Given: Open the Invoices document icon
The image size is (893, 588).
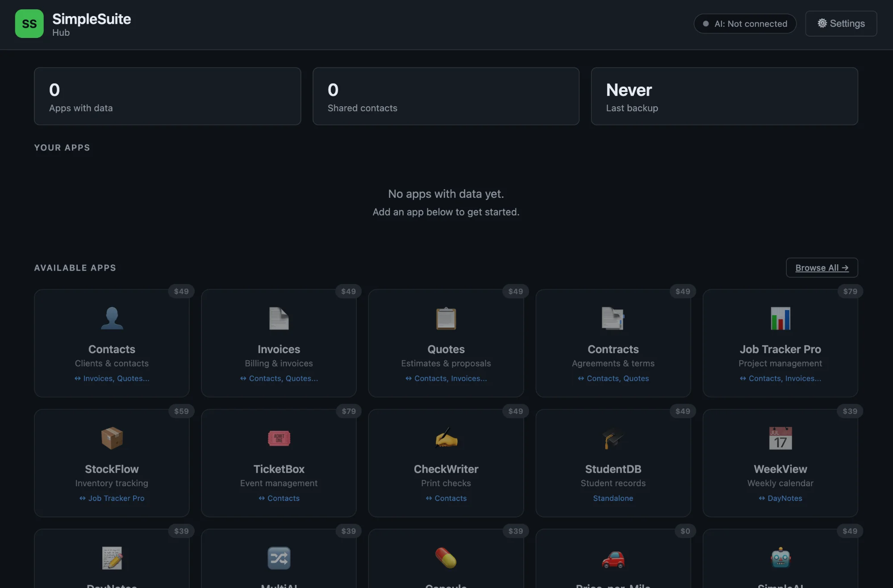Looking at the screenshot, I should pyautogui.click(x=279, y=318).
